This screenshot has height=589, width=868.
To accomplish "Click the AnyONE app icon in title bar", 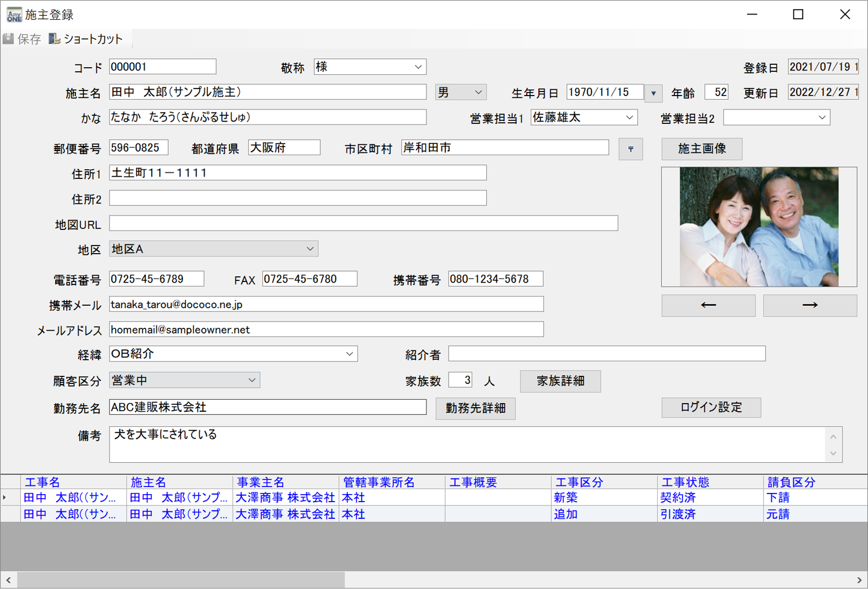I will point(13,14).
